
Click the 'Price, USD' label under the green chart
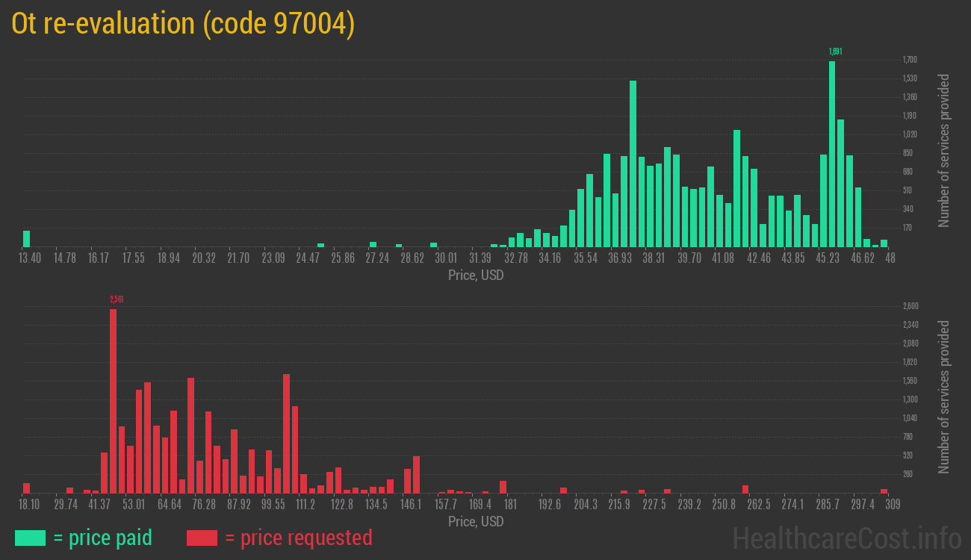pos(476,276)
